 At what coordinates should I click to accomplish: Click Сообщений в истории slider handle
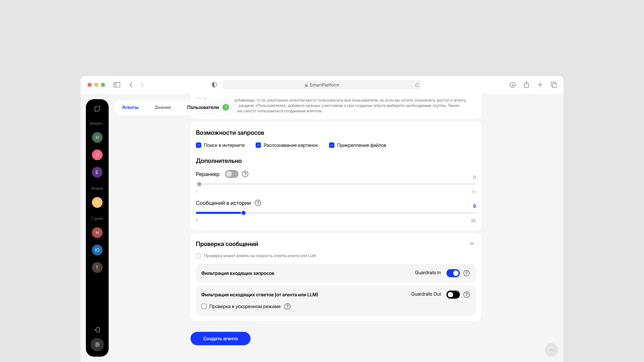tap(244, 213)
